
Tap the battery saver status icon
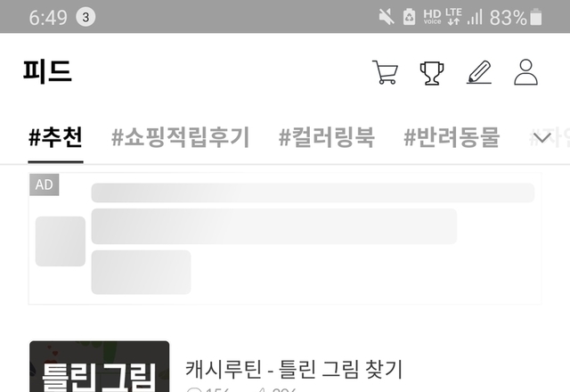pyautogui.click(x=410, y=17)
